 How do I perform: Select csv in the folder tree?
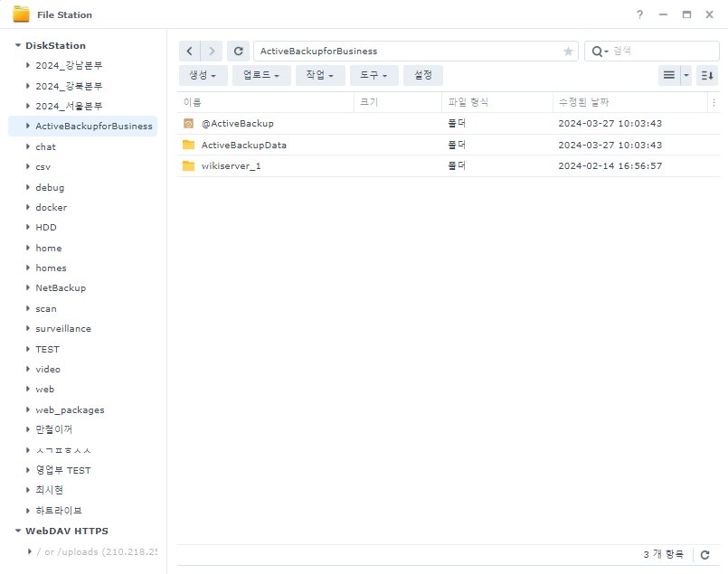click(43, 167)
